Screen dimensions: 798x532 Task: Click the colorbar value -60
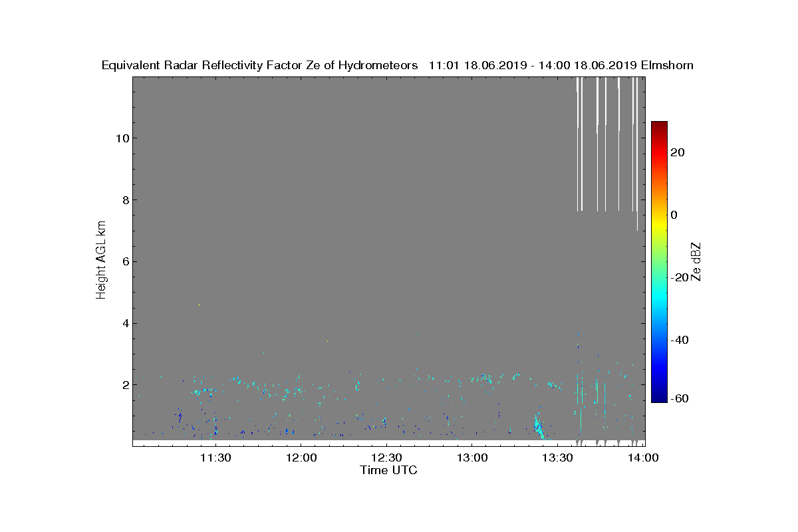[680, 398]
